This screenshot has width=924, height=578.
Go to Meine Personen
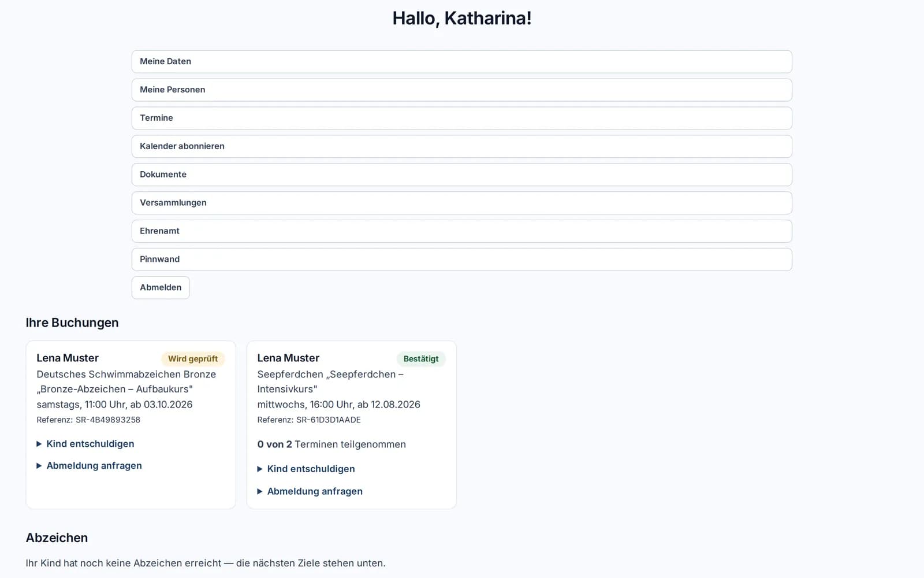[462, 90]
